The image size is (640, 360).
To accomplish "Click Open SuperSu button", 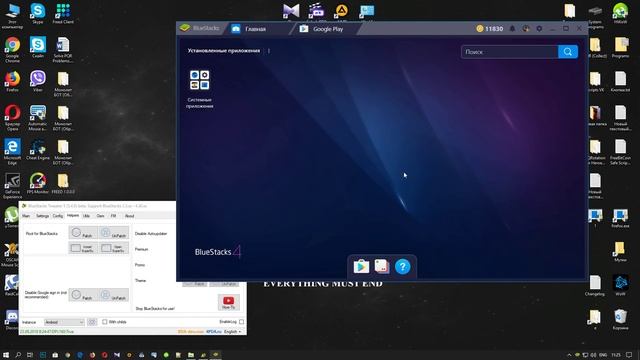I will click(x=113, y=248).
